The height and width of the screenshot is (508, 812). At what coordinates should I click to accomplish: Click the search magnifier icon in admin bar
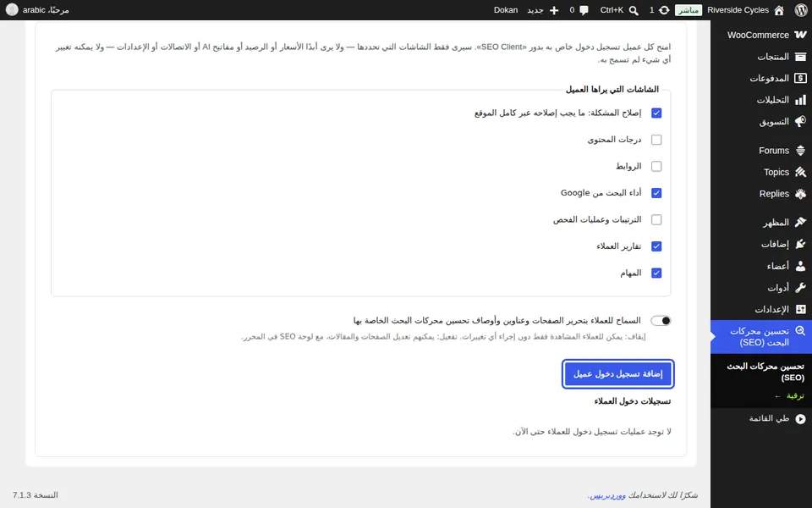coord(634,10)
